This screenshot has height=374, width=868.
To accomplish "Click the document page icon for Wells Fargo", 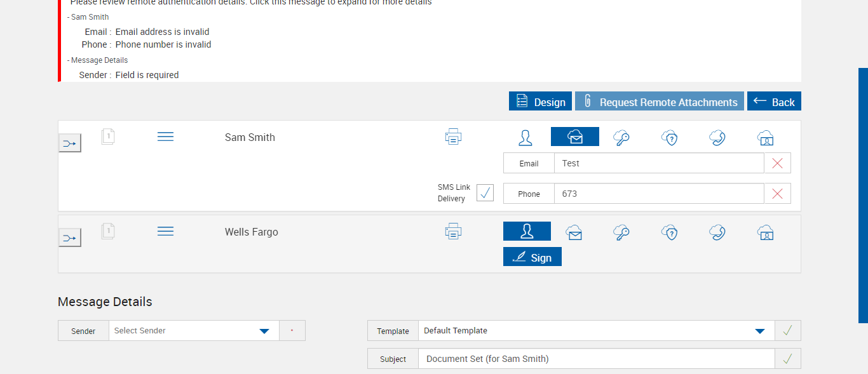I will [108, 231].
